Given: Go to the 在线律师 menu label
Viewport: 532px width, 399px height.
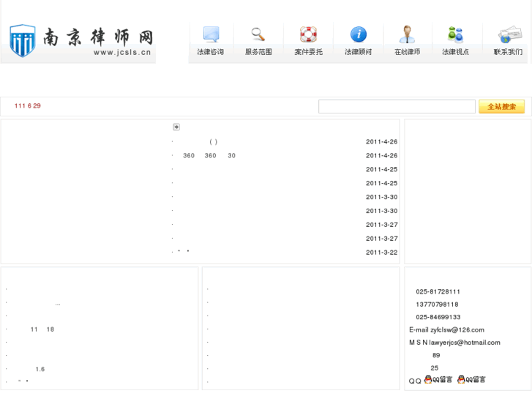Looking at the screenshot, I should point(407,52).
